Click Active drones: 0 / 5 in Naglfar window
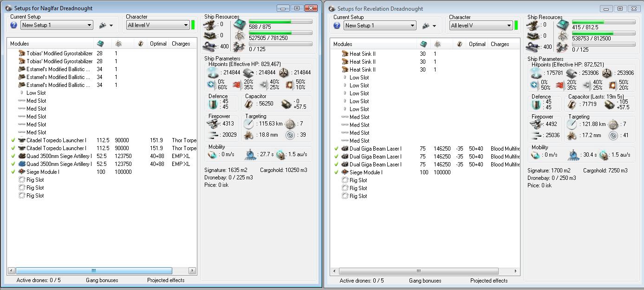The height and width of the screenshot is (290, 644). pos(39,280)
